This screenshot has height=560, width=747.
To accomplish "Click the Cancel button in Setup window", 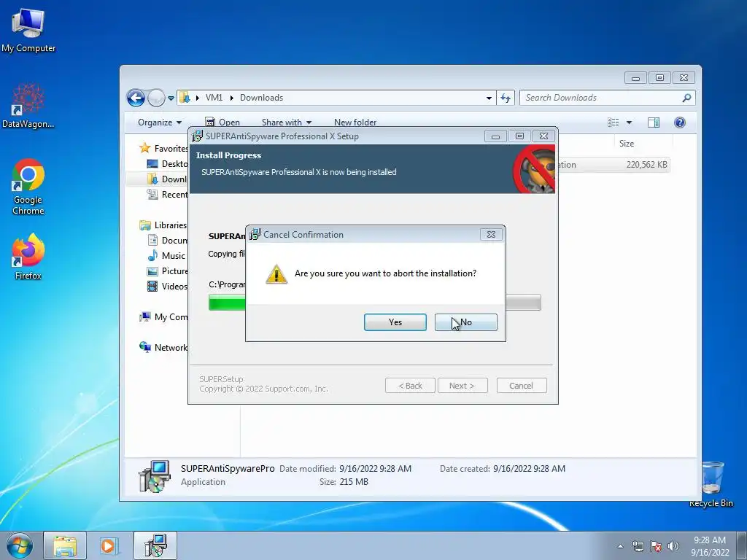I will (x=521, y=386).
